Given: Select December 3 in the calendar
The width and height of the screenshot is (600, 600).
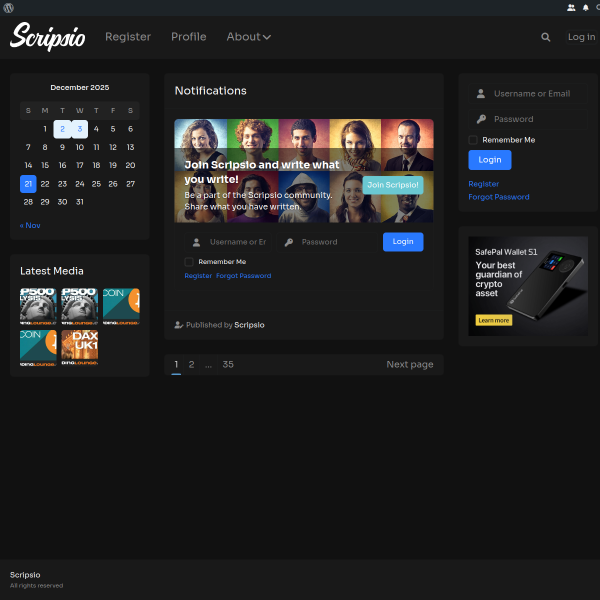Looking at the screenshot, I should click(80, 129).
